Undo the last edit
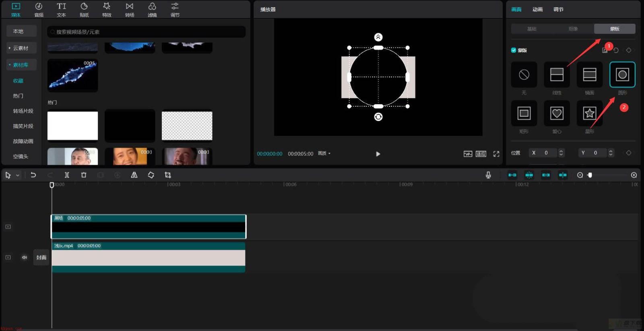644x331 pixels. coord(33,175)
